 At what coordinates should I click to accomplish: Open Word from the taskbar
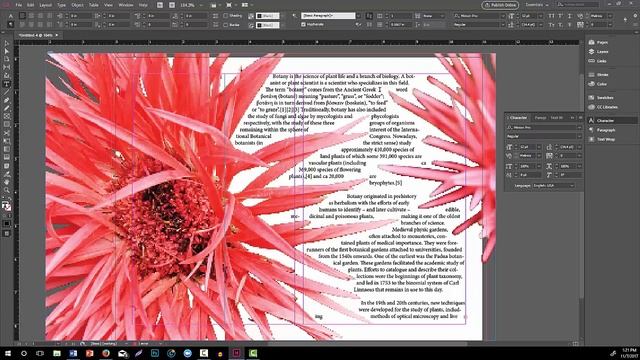pyautogui.click(x=73, y=353)
